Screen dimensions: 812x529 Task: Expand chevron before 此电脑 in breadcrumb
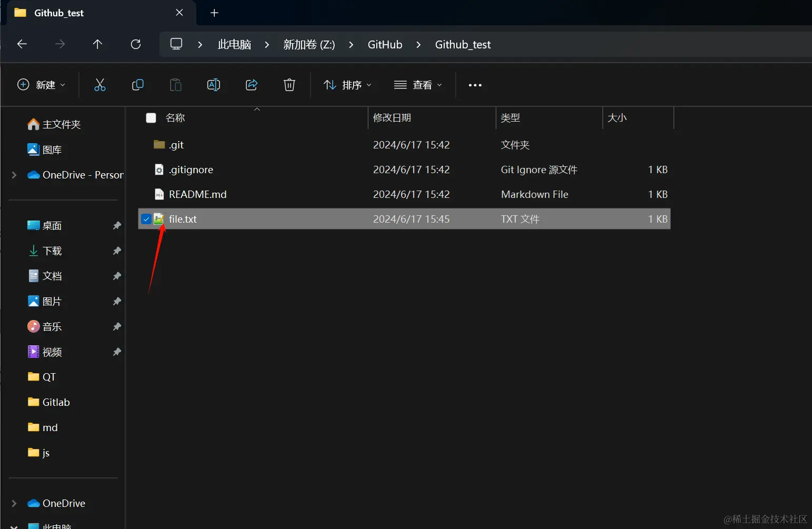click(200, 45)
